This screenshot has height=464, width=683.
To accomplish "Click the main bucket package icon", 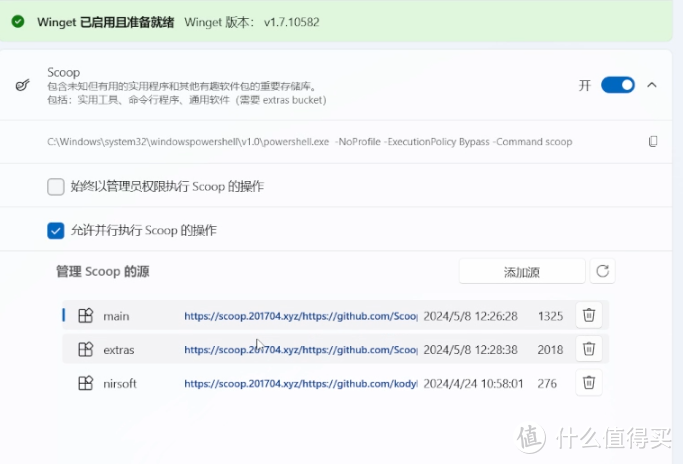I will click(x=85, y=315).
